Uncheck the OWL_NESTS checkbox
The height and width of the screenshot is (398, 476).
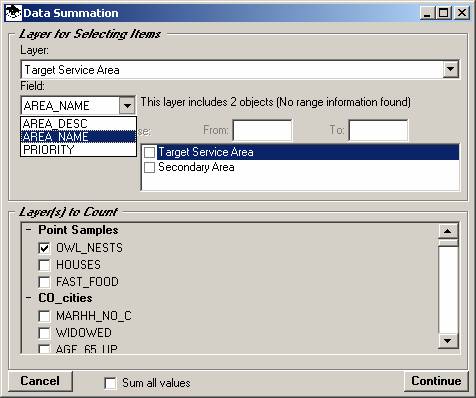pyautogui.click(x=44, y=248)
